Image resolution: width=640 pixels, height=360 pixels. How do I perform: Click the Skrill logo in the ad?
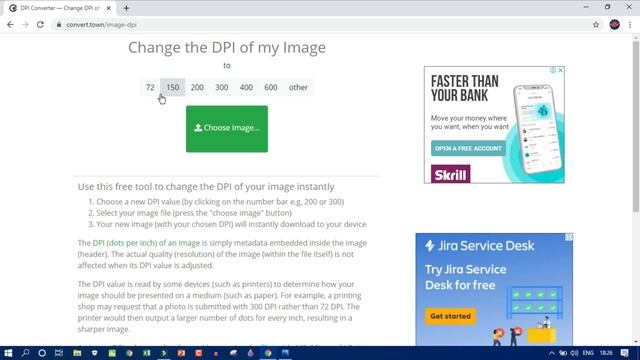coord(451,174)
